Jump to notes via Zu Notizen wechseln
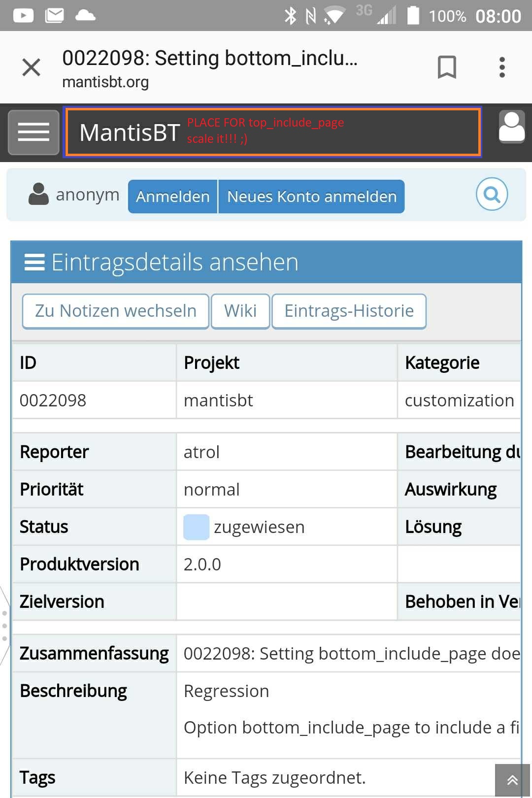The width and height of the screenshot is (532, 798). point(116,311)
